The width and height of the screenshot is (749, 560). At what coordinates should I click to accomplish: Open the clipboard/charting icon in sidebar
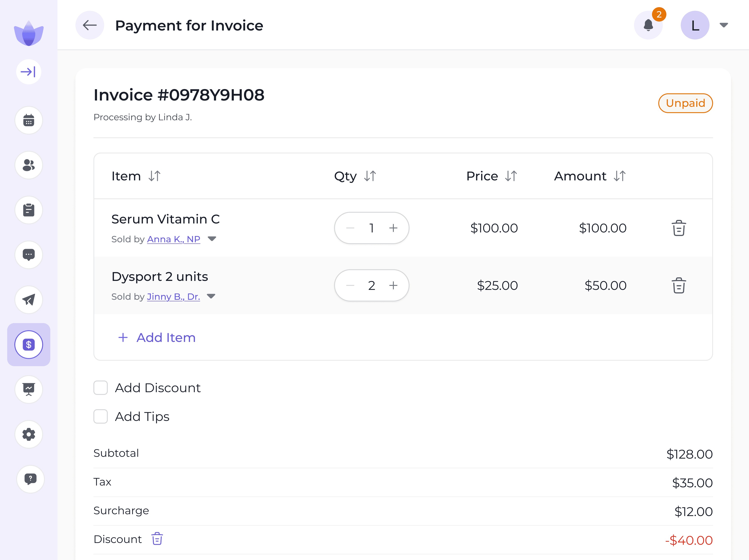click(x=29, y=210)
